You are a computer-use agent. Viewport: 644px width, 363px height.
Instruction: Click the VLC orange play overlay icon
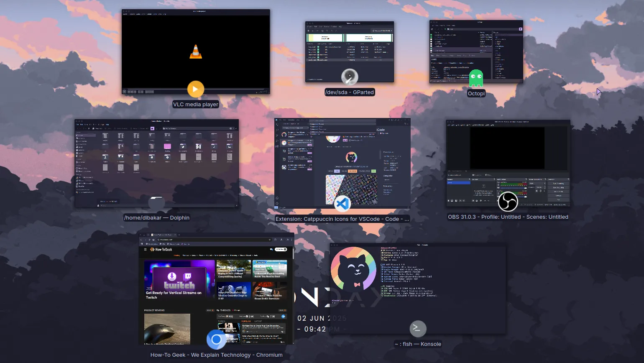(x=196, y=89)
